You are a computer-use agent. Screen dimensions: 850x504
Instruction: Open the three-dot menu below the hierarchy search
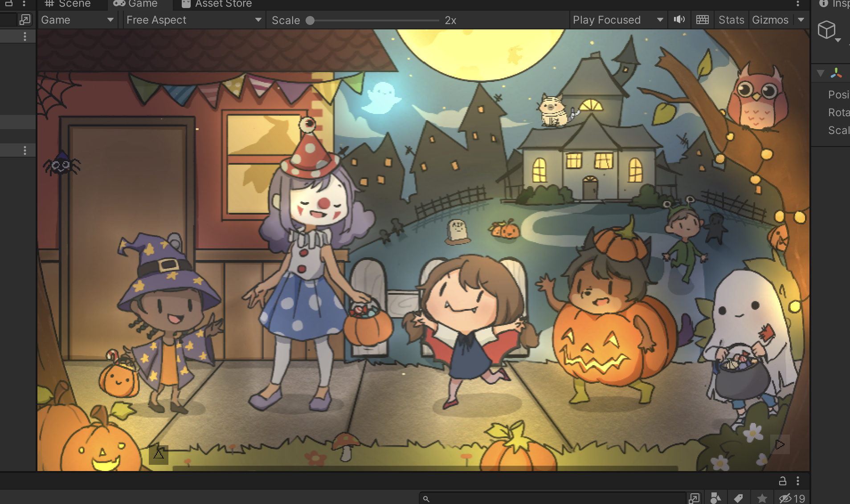(x=25, y=37)
